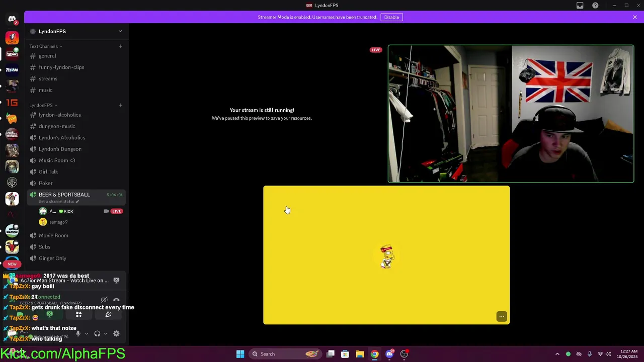This screenshot has width=644, height=362.
Task: Open headphone output options arrow
Action: (x=105, y=334)
